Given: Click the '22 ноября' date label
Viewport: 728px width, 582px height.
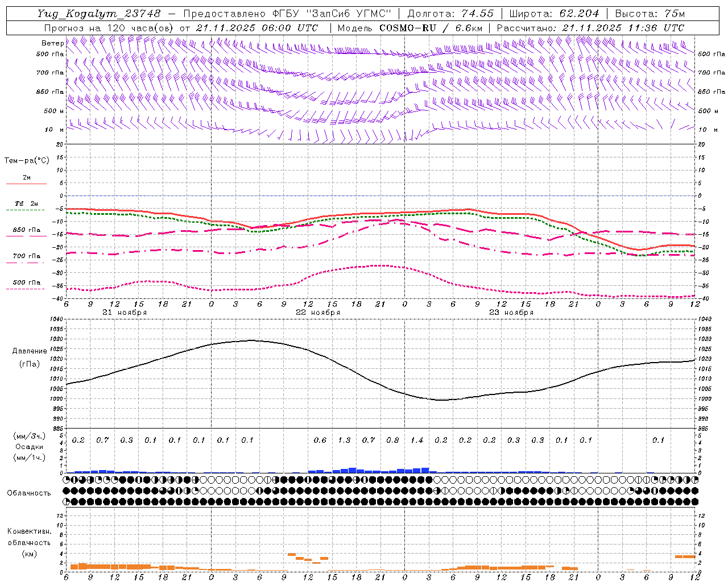Looking at the screenshot, I should coord(318,313).
